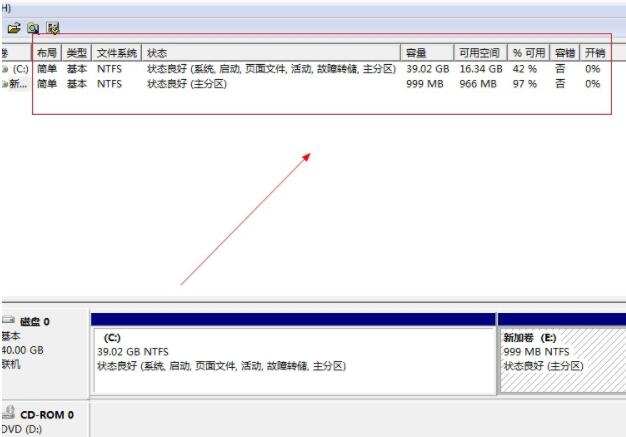Click 0% overhead cell in the (C:) row
The width and height of the screenshot is (626, 437).
[592, 69]
